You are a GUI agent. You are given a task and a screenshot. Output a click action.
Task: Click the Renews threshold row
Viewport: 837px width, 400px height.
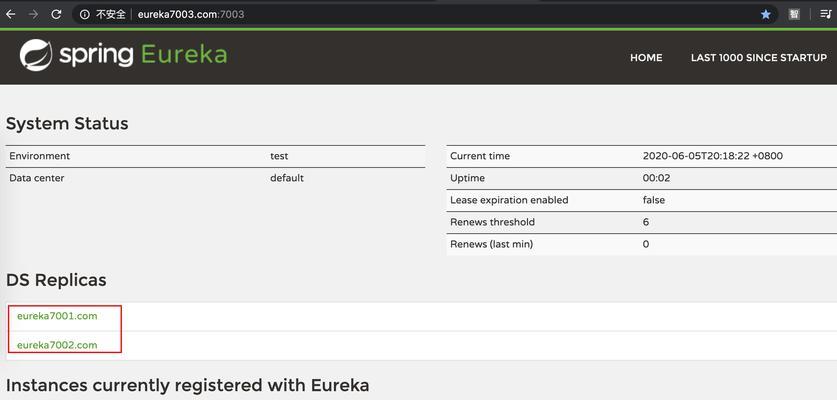(x=642, y=222)
